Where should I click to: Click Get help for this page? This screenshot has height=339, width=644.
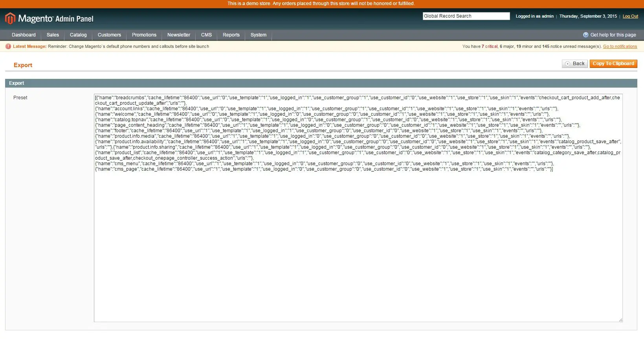613,35
